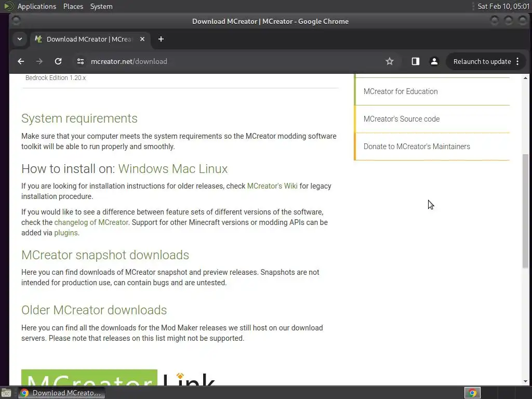Go back to the previous page

(21, 61)
